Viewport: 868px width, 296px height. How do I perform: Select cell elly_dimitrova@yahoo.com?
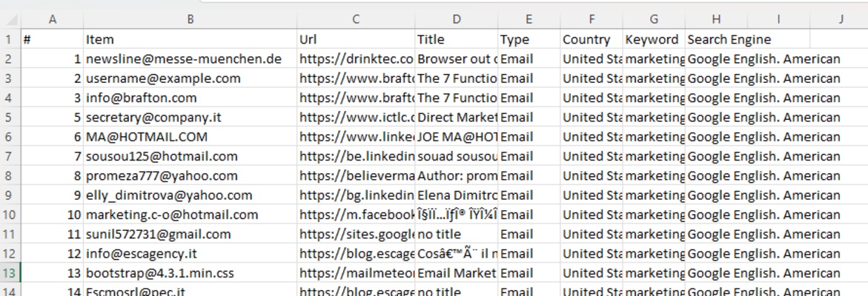[x=191, y=195]
